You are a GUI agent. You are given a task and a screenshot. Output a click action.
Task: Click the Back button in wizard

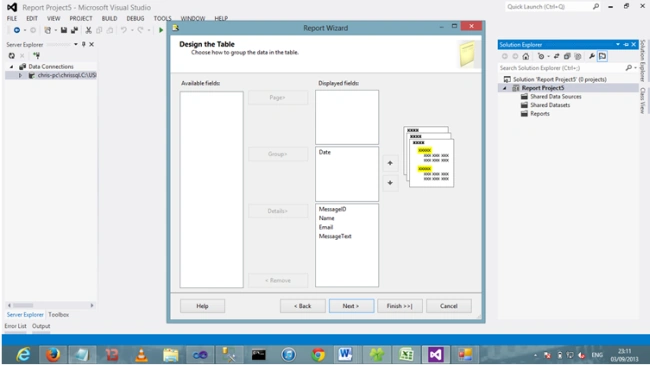303,306
